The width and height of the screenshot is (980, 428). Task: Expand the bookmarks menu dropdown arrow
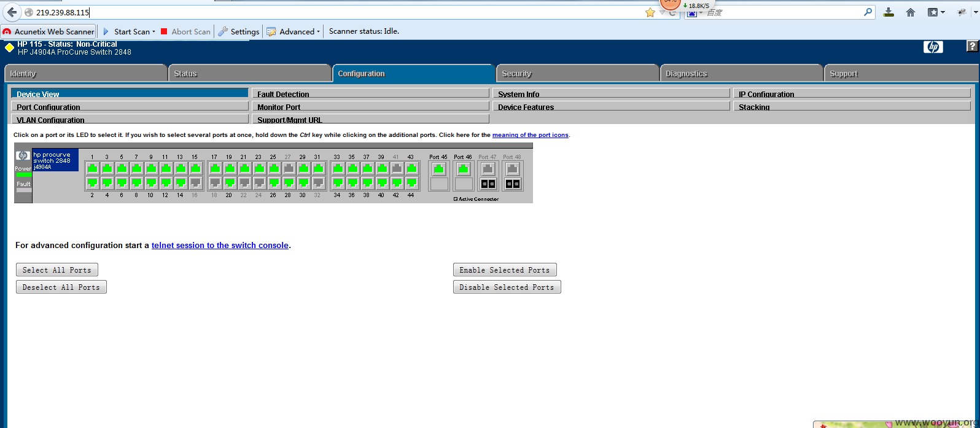coord(943,12)
